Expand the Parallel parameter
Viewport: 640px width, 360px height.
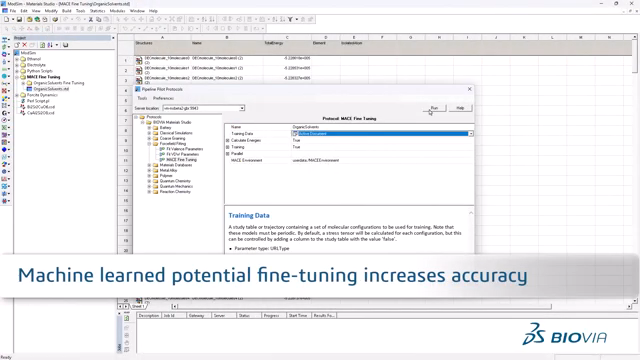pyautogui.click(x=228, y=154)
